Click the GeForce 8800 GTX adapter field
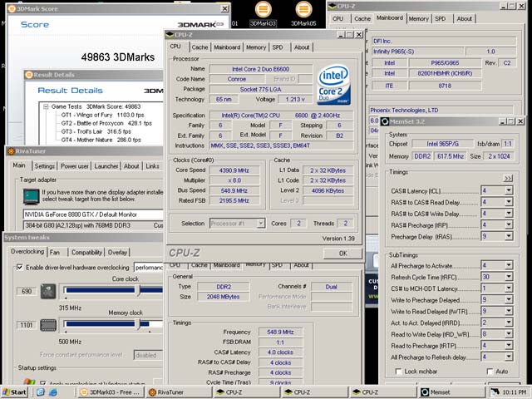 [x=93, y=214]
